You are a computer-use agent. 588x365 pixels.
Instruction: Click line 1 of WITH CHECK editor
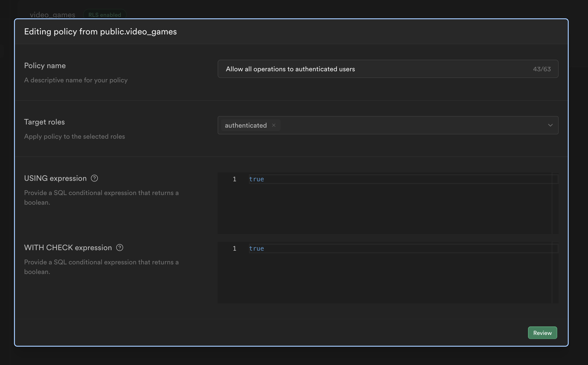[x=256, y=248]
